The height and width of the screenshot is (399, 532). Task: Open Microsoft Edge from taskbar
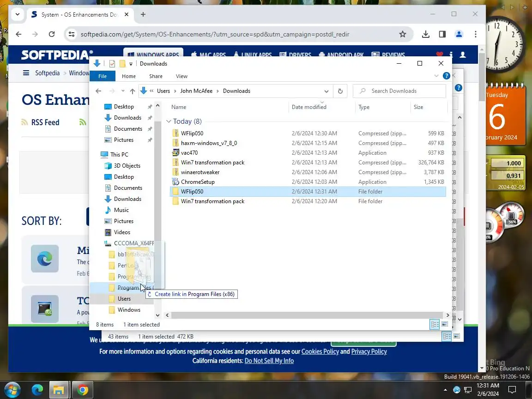tap(37, 390)
